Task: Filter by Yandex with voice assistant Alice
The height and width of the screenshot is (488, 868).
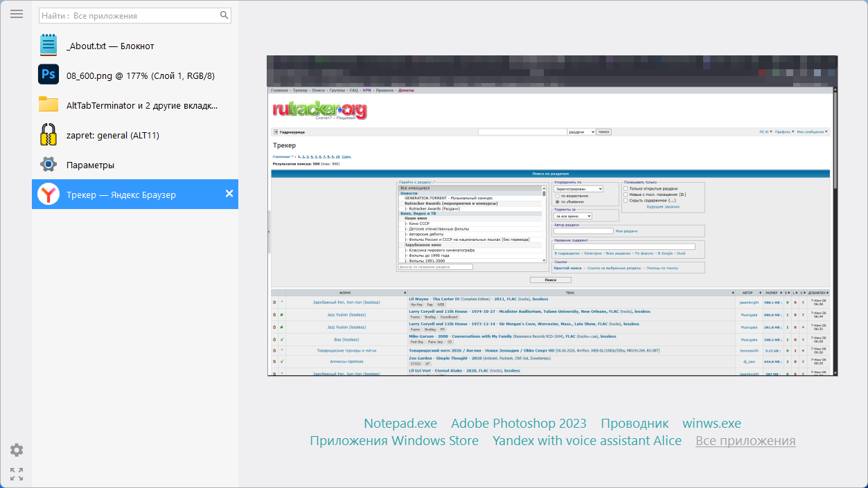Action: pyautogui.click(x=587, y=440)
